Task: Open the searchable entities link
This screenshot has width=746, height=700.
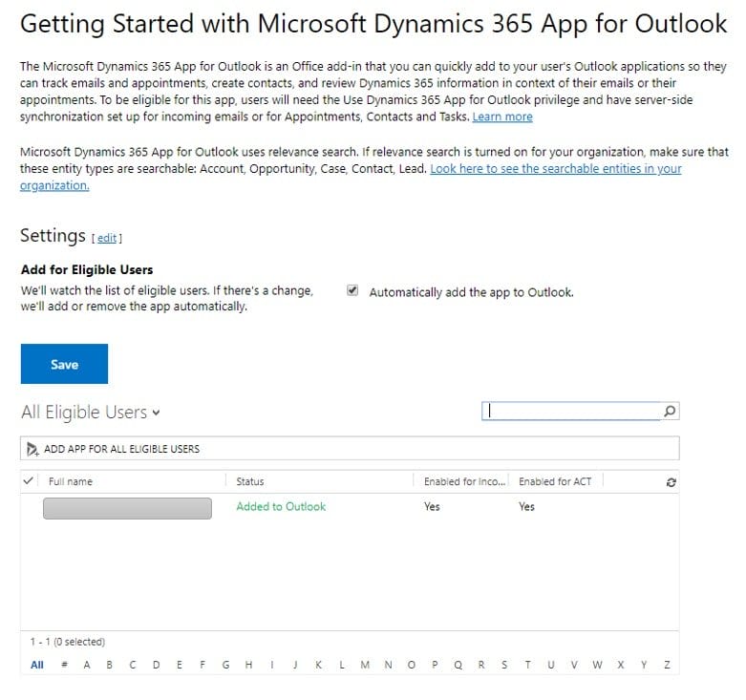Action: pyautogui.click(x=555, y=169)
